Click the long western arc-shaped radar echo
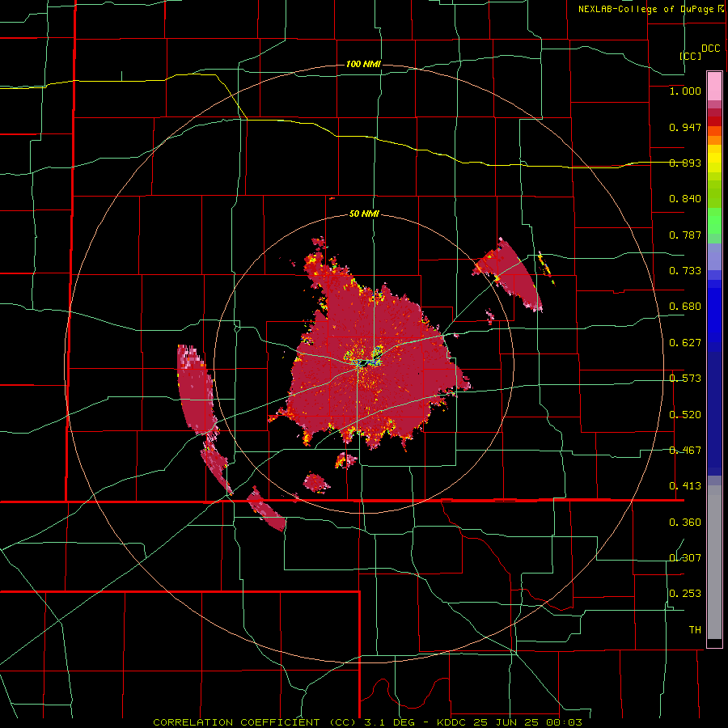The image size is (728, 728). click(x=196, y=389)
